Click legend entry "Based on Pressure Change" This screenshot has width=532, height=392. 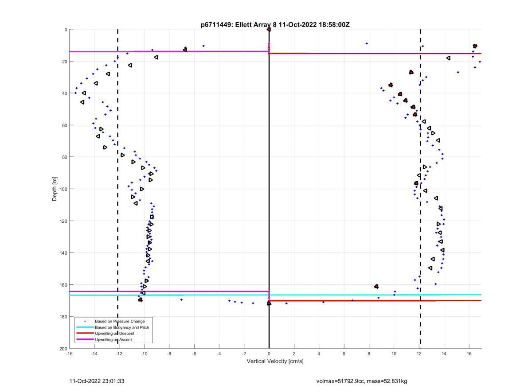tap(120, 321)
